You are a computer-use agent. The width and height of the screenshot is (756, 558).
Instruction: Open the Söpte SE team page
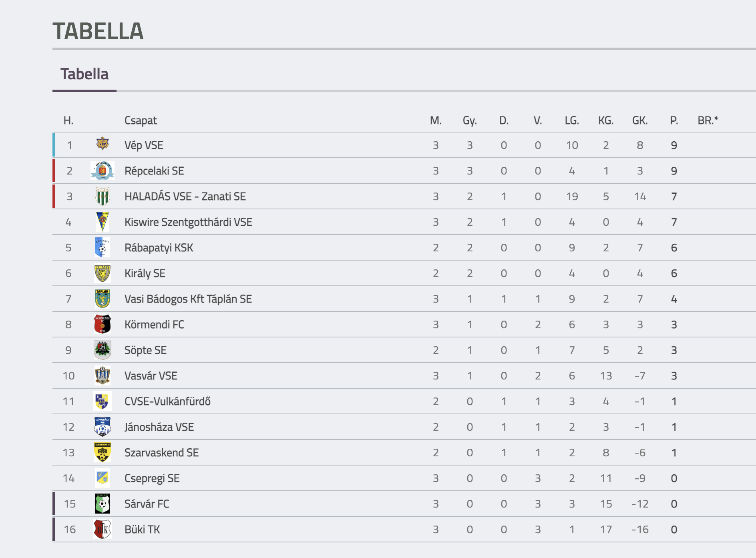(145, 350)
